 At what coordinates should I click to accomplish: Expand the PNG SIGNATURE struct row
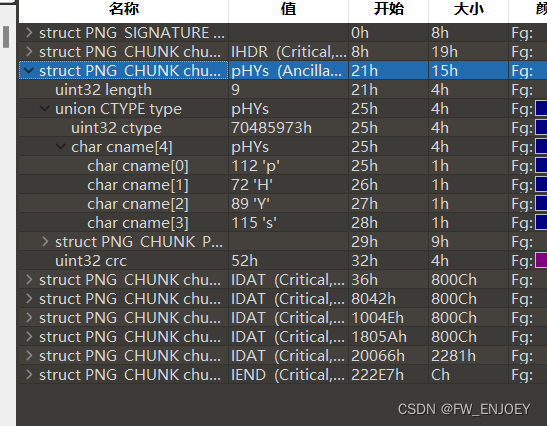click(29, 33)
